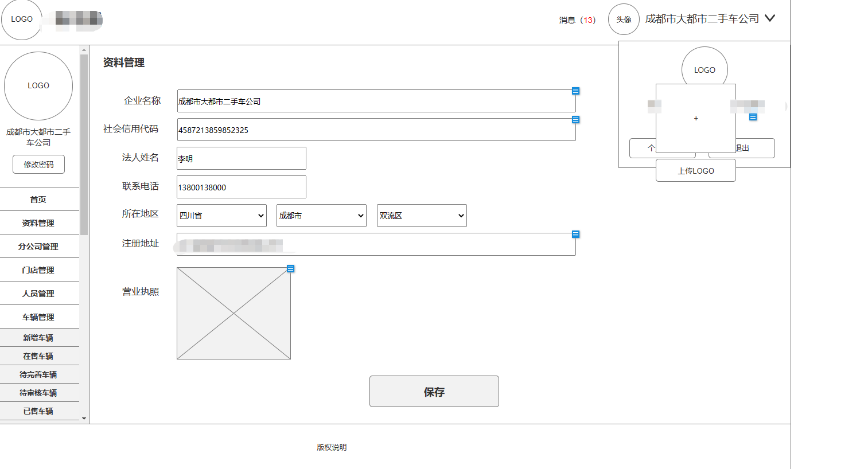Click the 资料管理 page heading
Viewport: 868px width, 469px height.
(x=124, y=62)
